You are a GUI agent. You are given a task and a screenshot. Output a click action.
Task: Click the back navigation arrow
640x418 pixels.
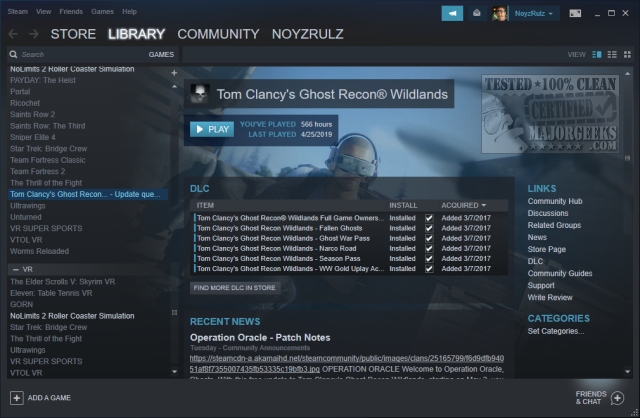click(14, 34)
